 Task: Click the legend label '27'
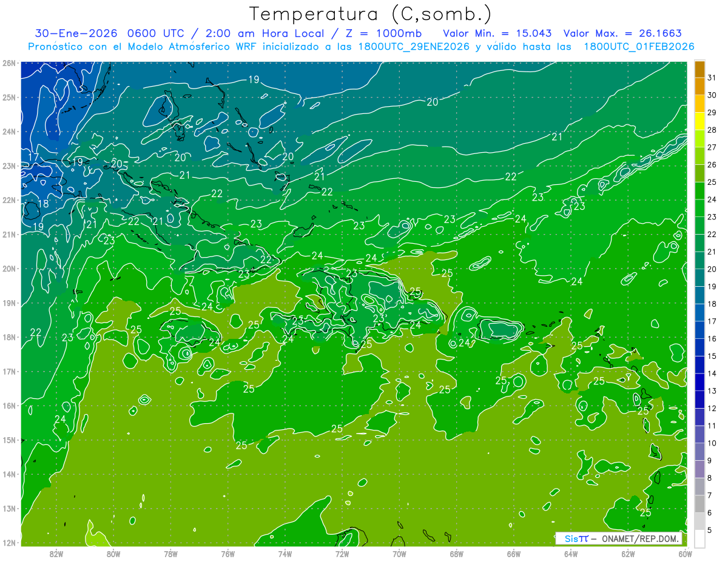[x=712, y=147]
